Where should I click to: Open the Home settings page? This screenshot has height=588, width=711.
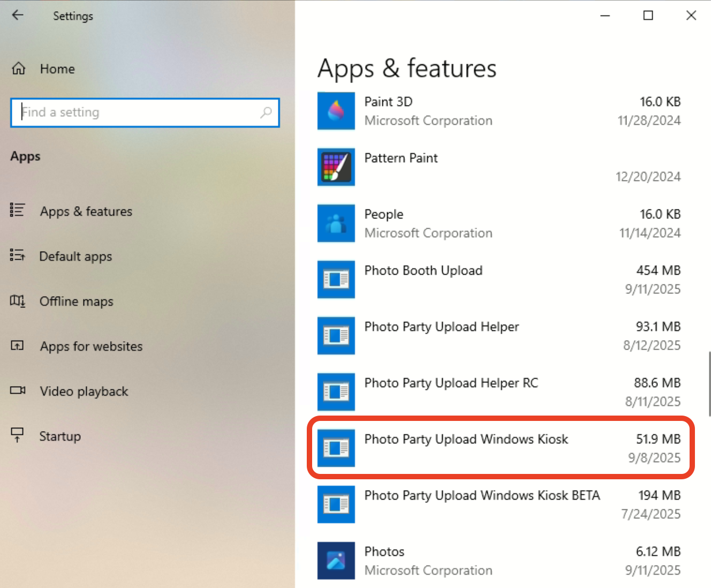coord(57,69)
